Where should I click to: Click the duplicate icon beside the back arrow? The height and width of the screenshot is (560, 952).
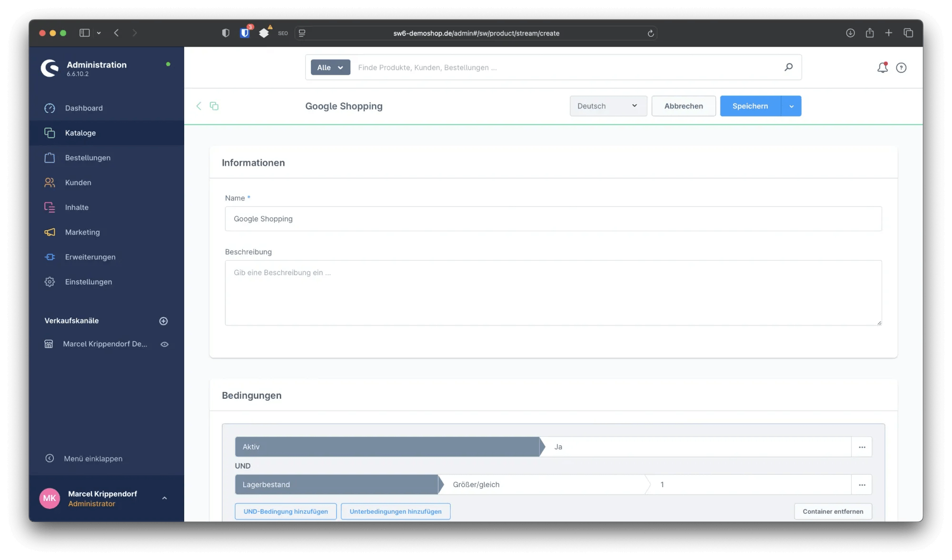[214, 106]
